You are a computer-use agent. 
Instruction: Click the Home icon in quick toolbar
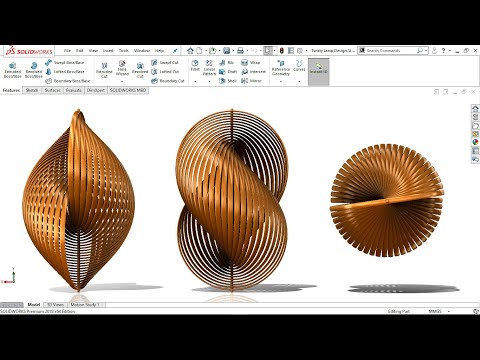point(190,51)
